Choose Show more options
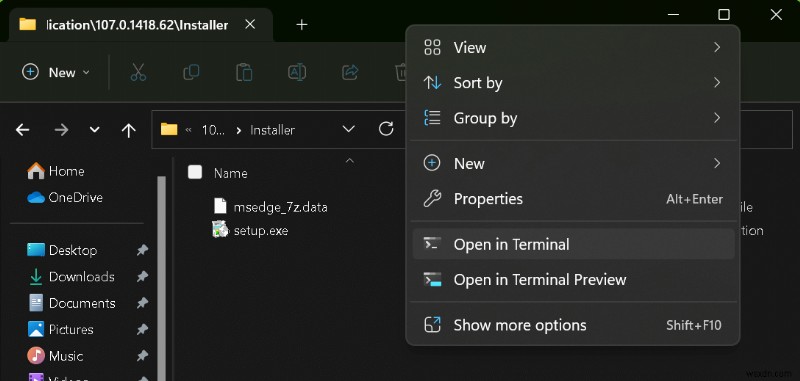This screenshot has height=381, width=800. pyautogui.click(x=572, y=325)
